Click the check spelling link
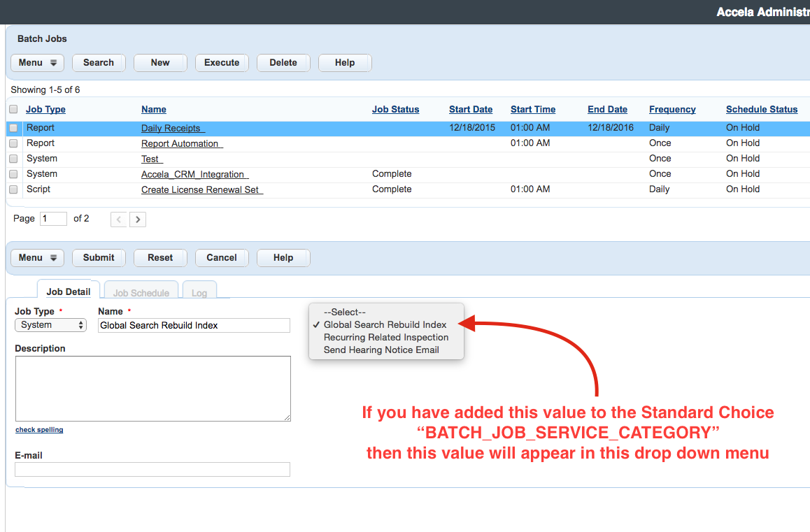 click(39, 430)
